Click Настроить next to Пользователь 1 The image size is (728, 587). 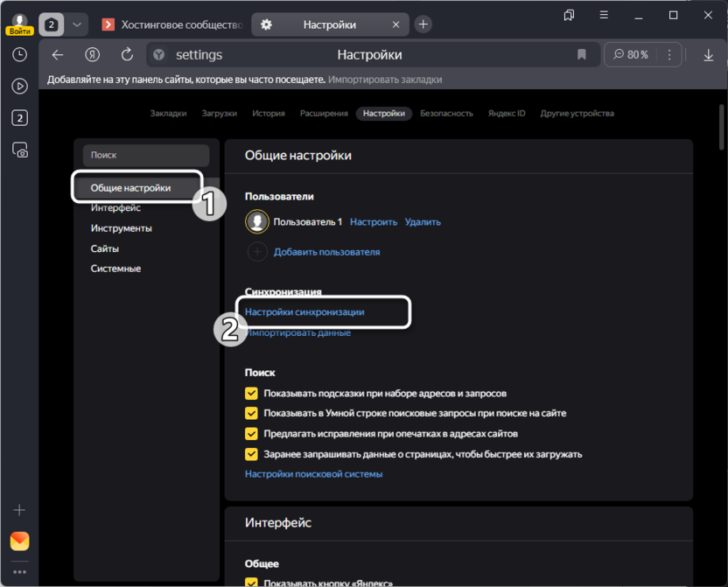374,222
